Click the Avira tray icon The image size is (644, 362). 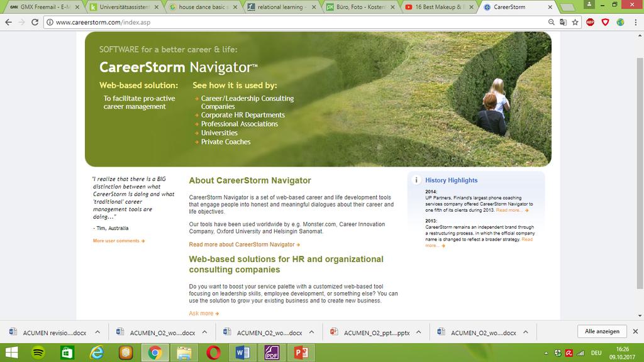click(569, 353)
